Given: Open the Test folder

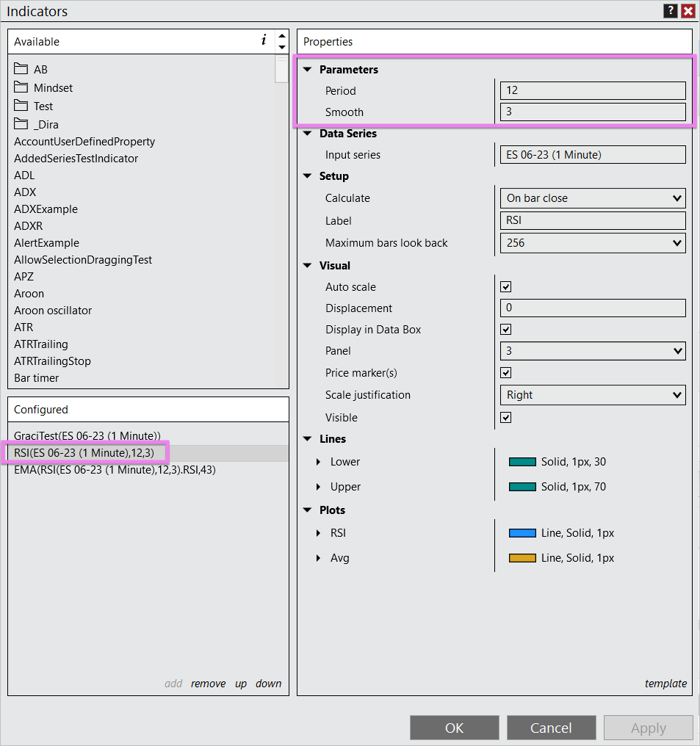Looking at the screenshot, I should pos(43,106).
